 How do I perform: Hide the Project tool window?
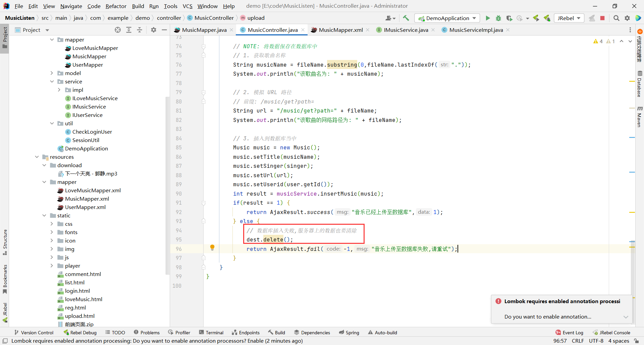pos(164,30)
